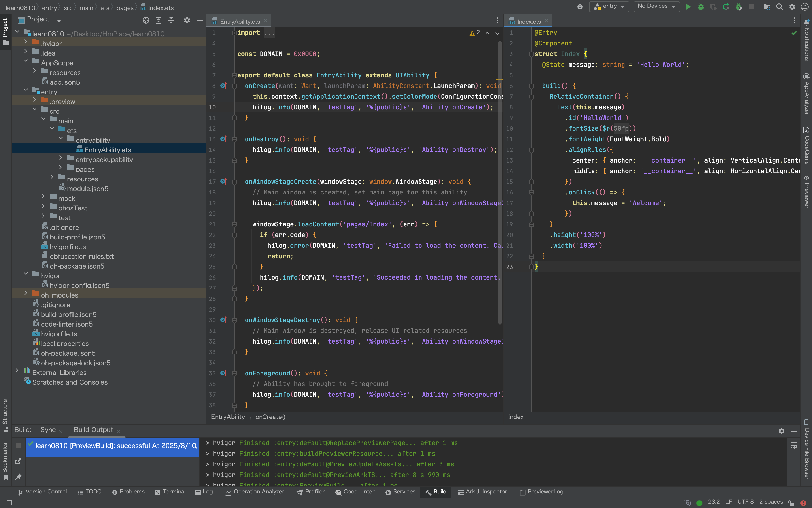The width and height of the screenshot is (812, 508).
Task: Open Index.ets editor tab options menu
Action: pyautogui.click(x=794, y=21)
